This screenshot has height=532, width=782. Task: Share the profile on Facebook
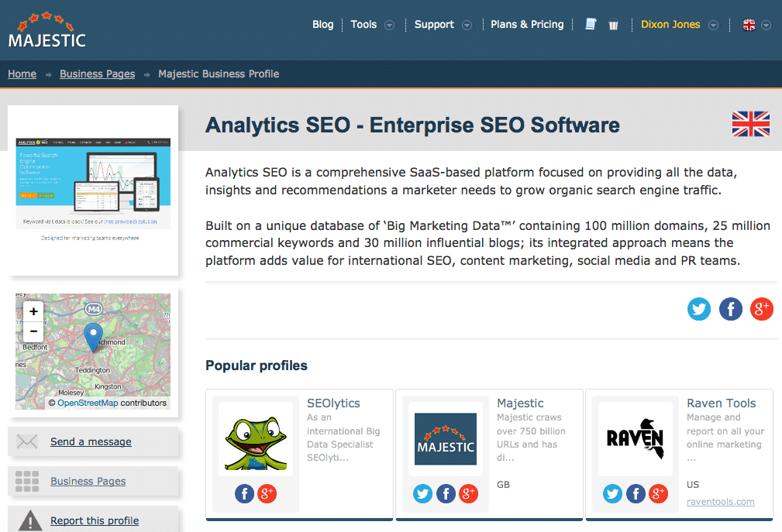tap(731, 309)
